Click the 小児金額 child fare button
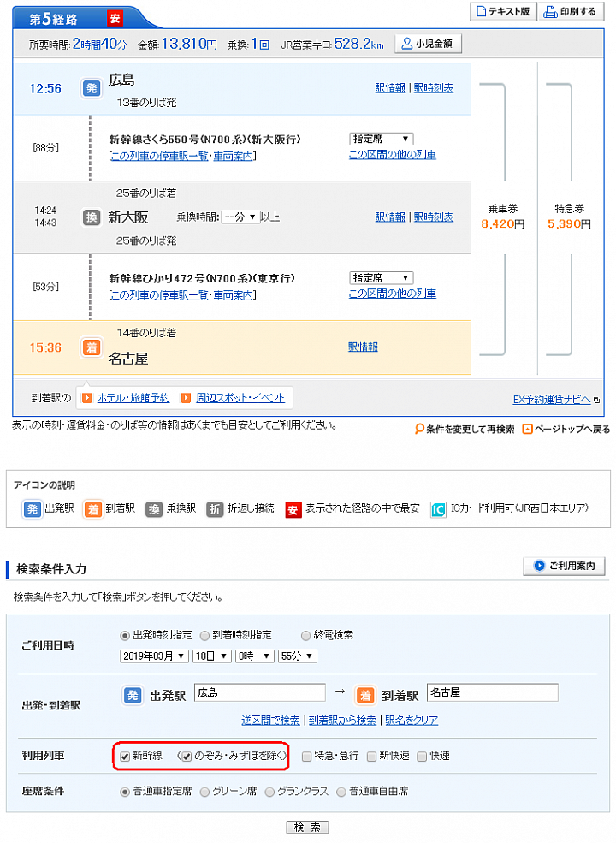The height and width of the screenshot is (843, 616). click(429, 44)
